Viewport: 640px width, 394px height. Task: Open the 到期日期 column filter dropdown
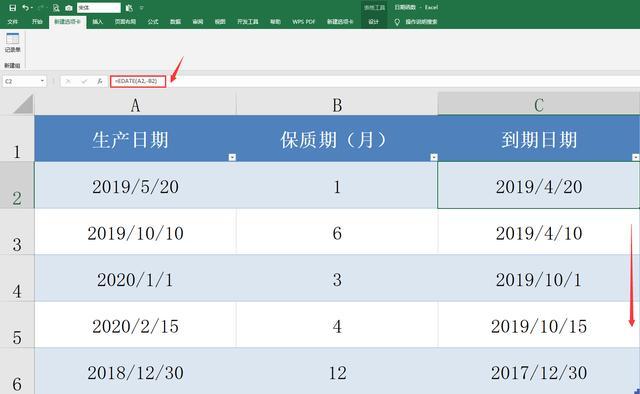click(x=636, y=157)
